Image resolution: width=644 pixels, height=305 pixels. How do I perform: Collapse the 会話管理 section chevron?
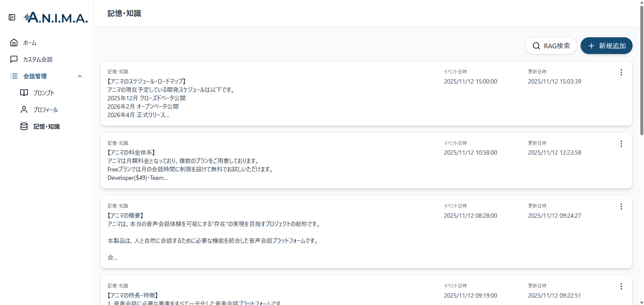(80, 76)
